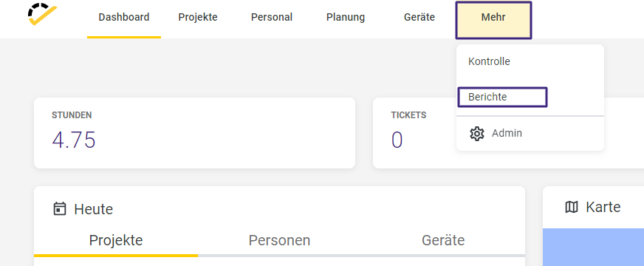644x266 pixels.
Task: Select the Projekte tab under Heute
Action: pyautogui.click(x=116, y=240)
